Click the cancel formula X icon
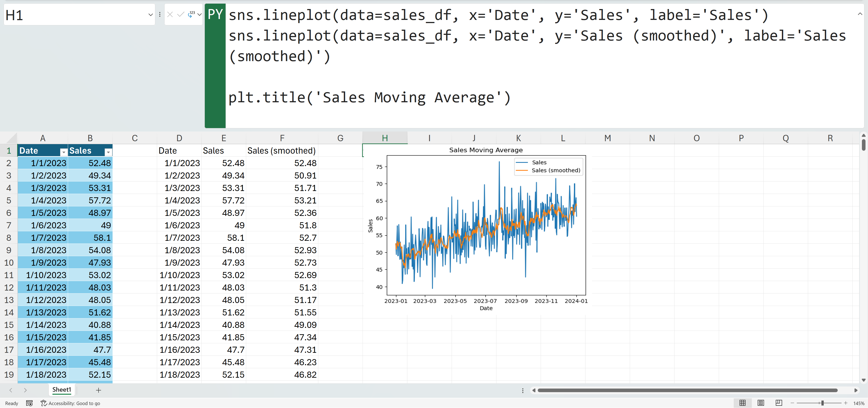The width and height of the screenshot is (868, 408). click(170, 14)
